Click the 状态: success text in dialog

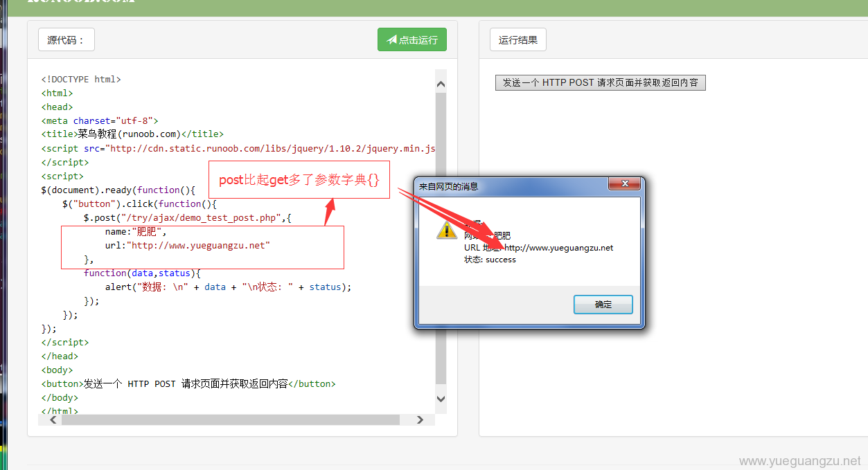(490, 260)
